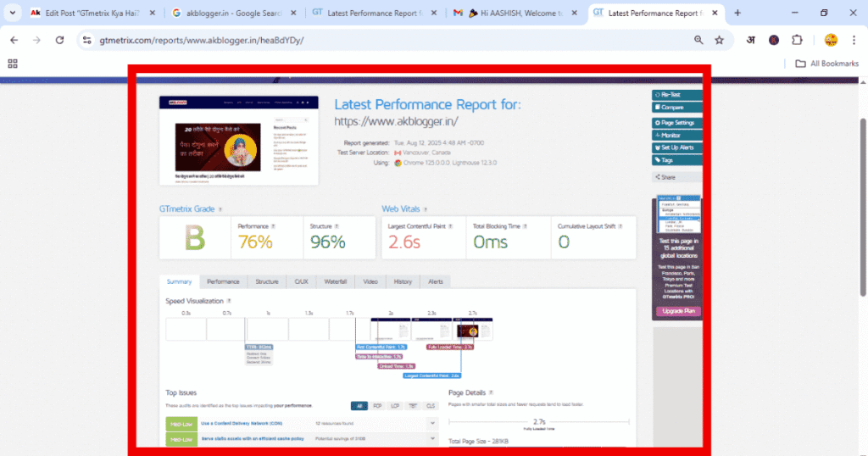Click the Fully Loaded Time marker
868x456 pixels.
[x=450, y=347]
